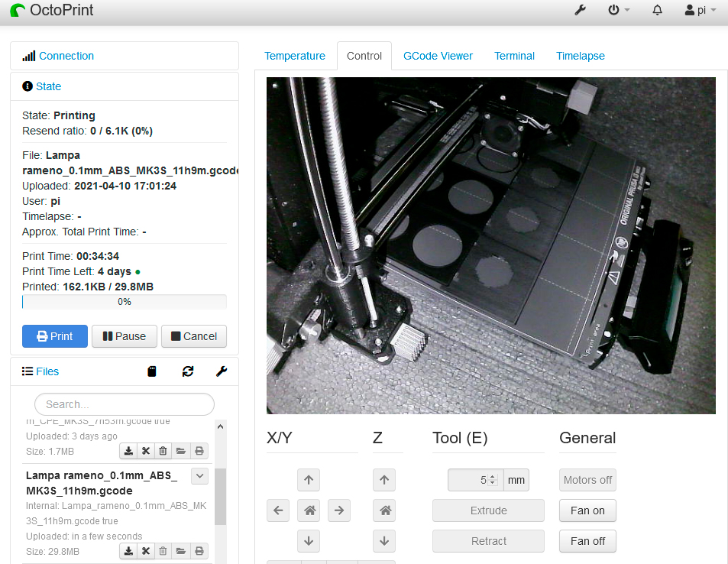Turn the fan on
The height and width of the screenshot is (564, 728).
tap(587, 511)
